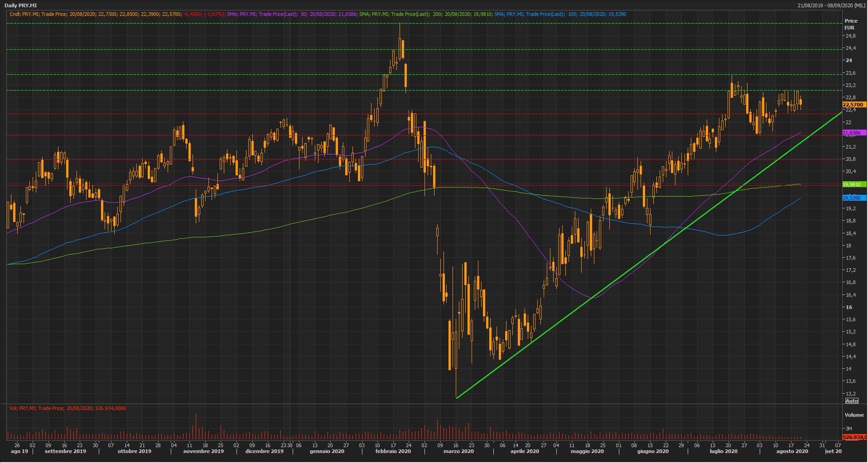This screenshot has width=868, height=463.
Task: Click the Volume axis header
Action: coord(854,415)
